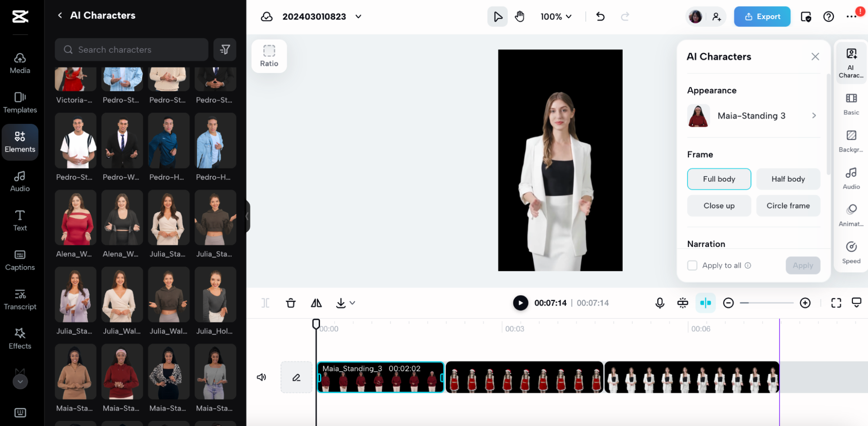This screenshot has height=426, width=868.
Task: Switch to the Speed panel tab
Action: point(851,251)
